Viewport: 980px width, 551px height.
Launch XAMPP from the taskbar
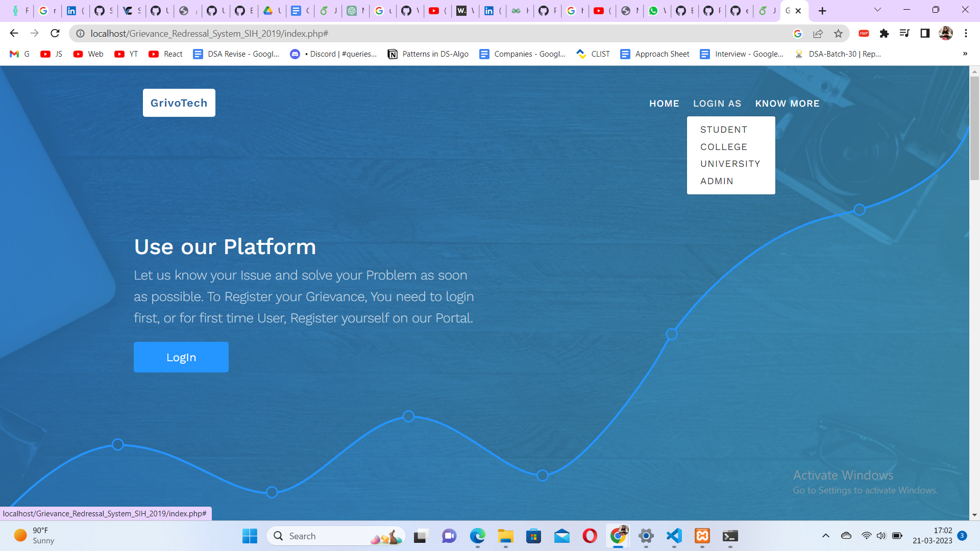coord(702,536)
